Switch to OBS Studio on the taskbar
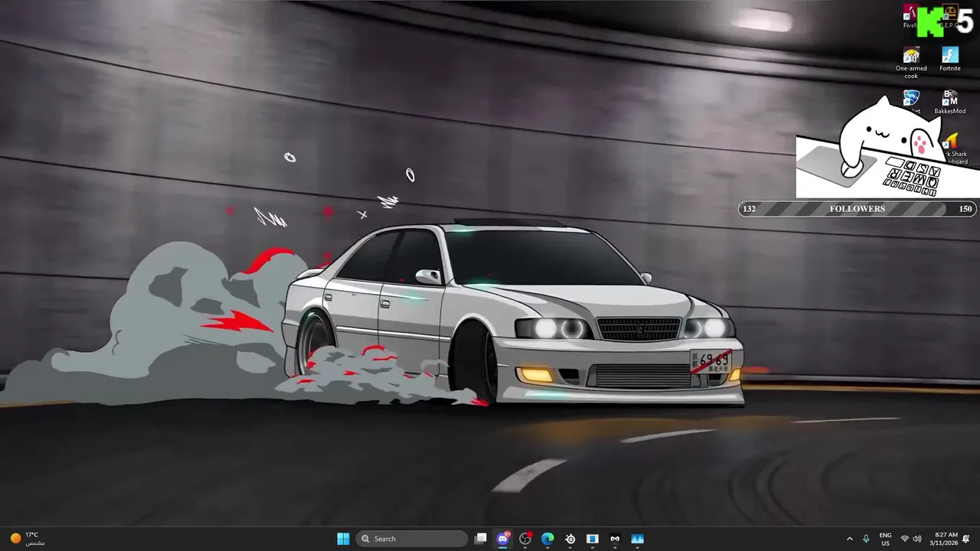The width and height of the screenshot is (980, 551). [x=525, y=539]
